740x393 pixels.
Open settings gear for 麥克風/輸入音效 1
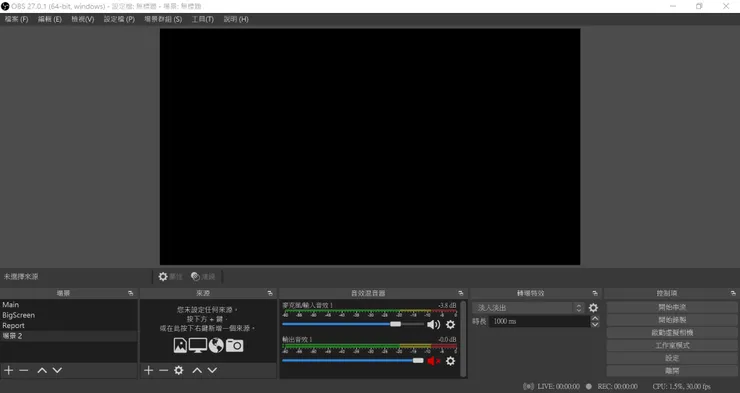(451, 325)
